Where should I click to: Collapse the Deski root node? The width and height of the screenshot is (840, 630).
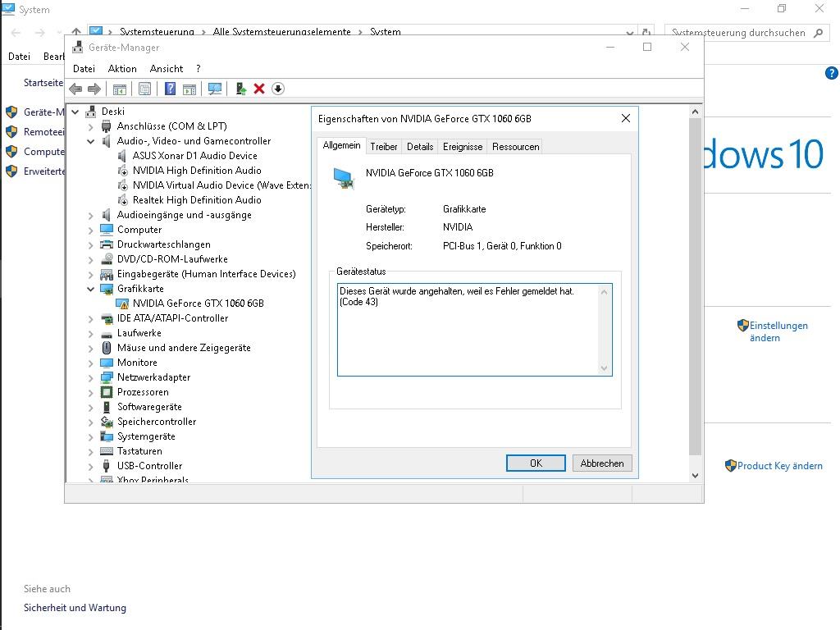[75, 112]
